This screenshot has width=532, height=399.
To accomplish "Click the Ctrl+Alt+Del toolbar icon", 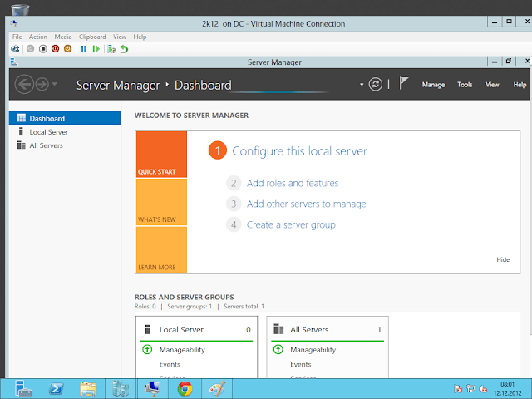I will click(16, 49).
